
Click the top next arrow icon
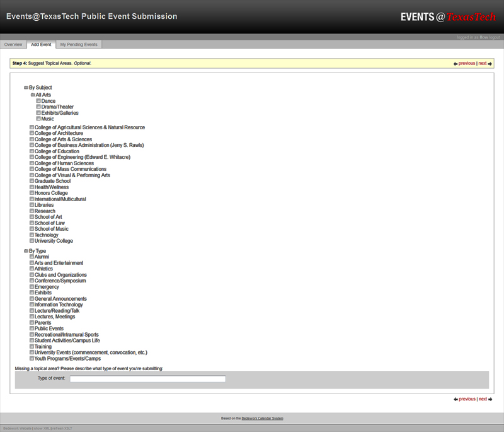click(490, 64)
